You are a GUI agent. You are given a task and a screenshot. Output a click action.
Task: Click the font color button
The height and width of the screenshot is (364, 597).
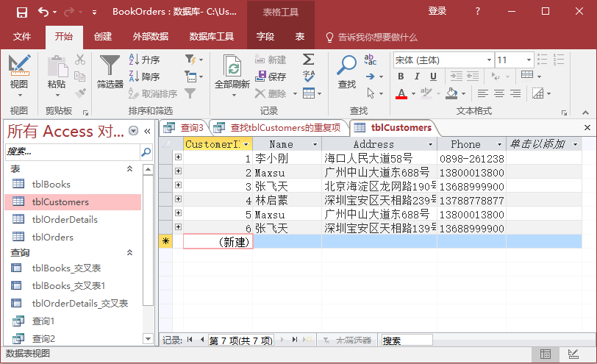coord(401,93)
